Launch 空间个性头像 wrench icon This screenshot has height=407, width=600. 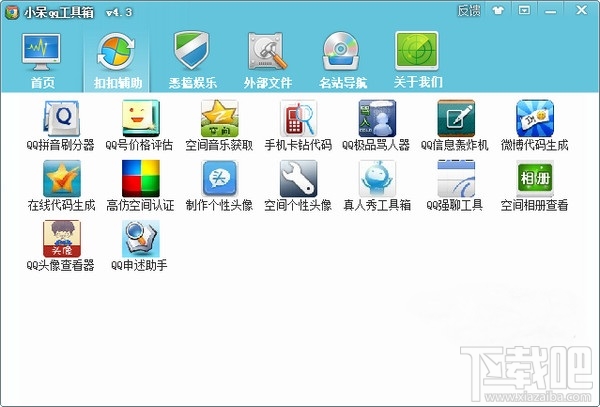click(298, 178)
